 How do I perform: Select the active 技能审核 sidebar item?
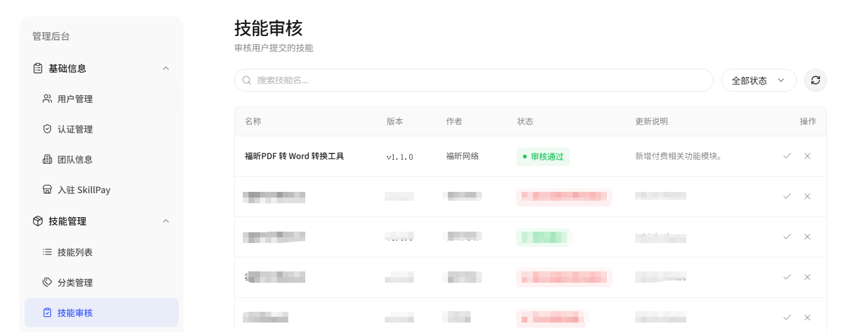[x=102, y=312]
